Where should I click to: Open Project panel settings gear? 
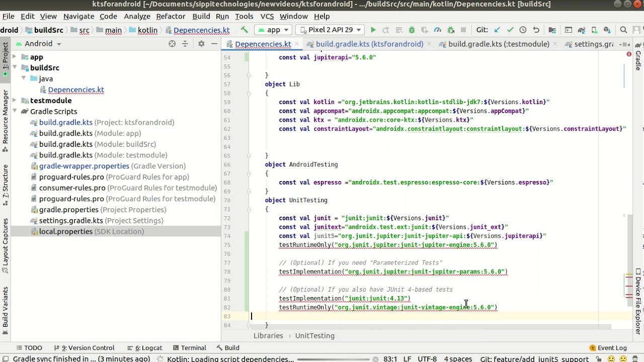[201, 44]
